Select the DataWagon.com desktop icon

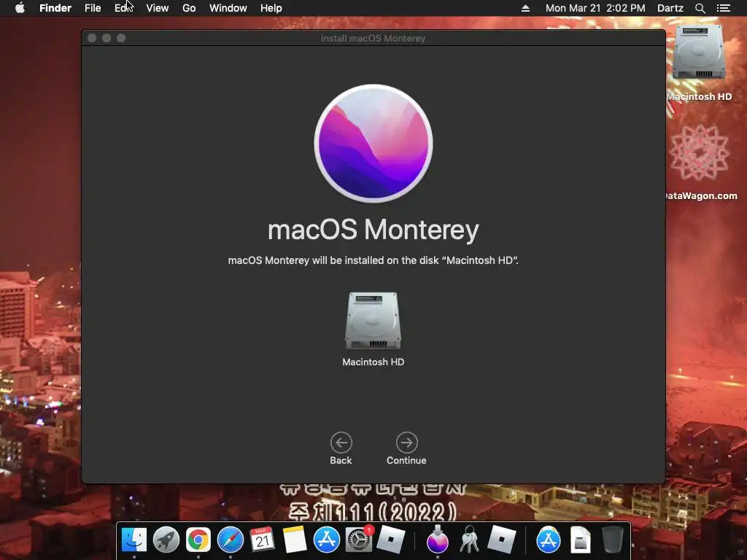[699, 153]
